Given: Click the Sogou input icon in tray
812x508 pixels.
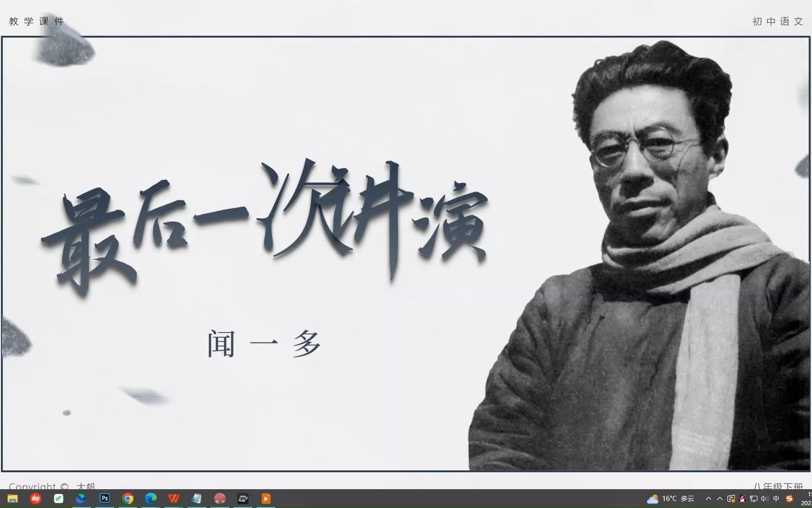Looking at the screenshot, I should click(x=789, y=499).
